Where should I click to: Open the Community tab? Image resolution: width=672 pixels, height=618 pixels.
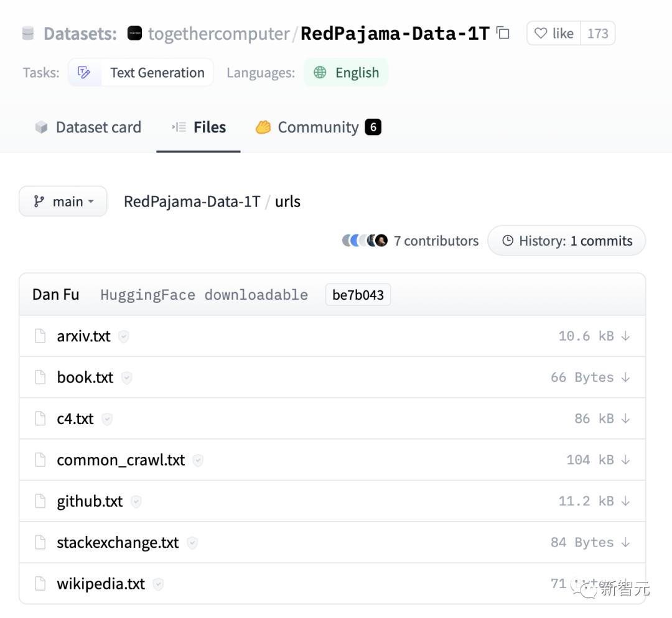318,127
